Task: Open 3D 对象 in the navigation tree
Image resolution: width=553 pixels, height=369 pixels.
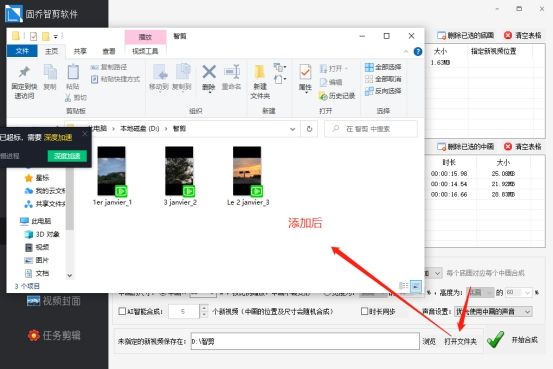Action: click(42, 234)
